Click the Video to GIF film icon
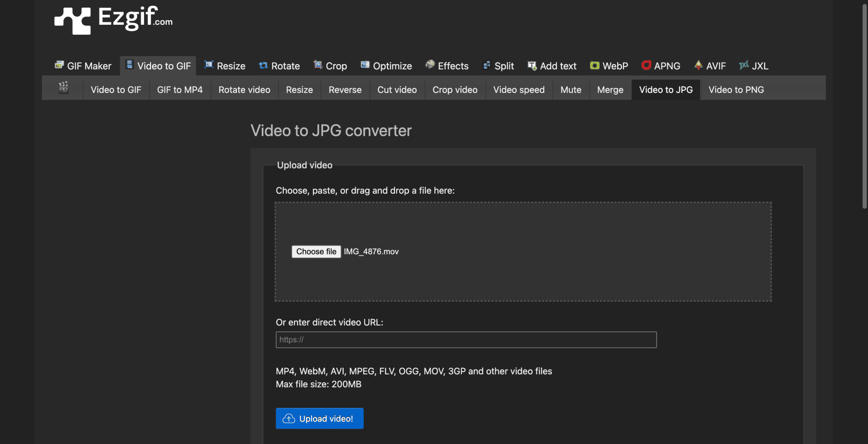868x444 pixels. 129,65
